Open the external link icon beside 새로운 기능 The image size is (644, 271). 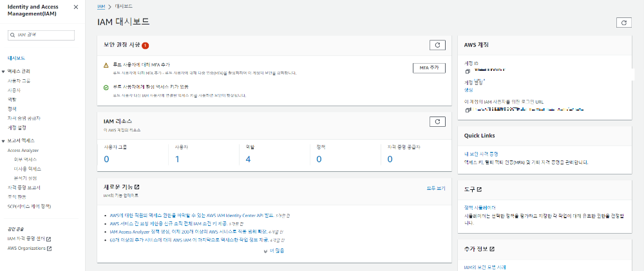click(x=137, y=187)
